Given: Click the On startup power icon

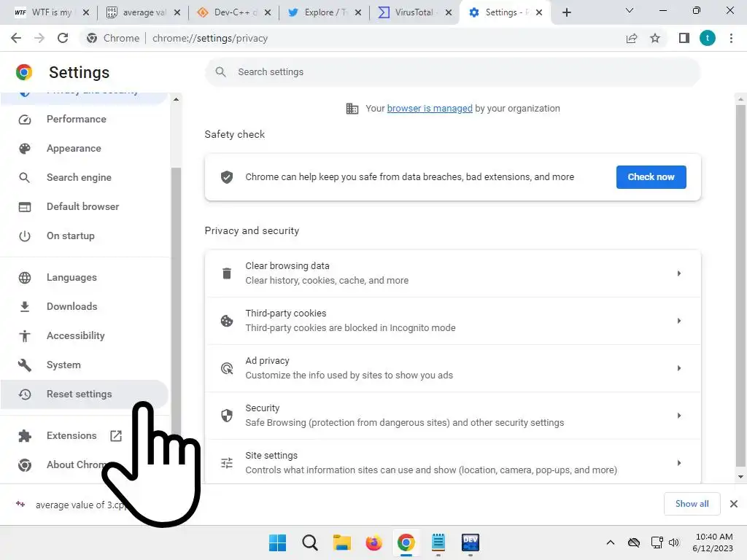Looking at the screenshot, I should pos(25,236).
